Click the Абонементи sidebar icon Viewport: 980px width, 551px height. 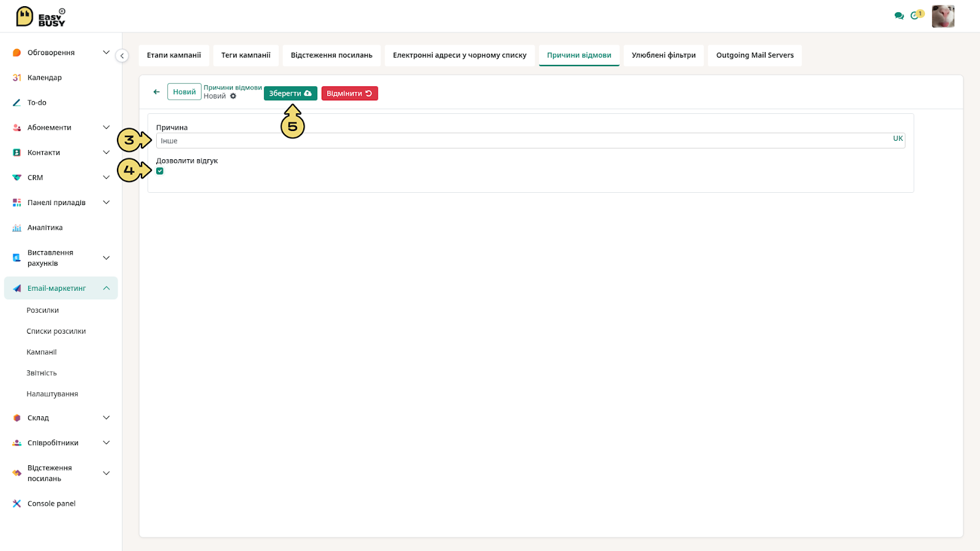coord(17,127)
